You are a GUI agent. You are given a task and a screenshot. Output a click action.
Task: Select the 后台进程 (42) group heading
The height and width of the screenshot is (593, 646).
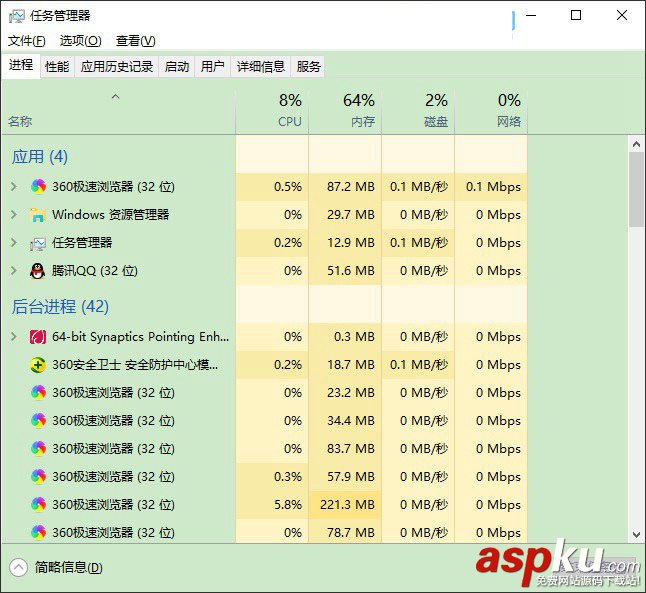[x=60, y=307]
